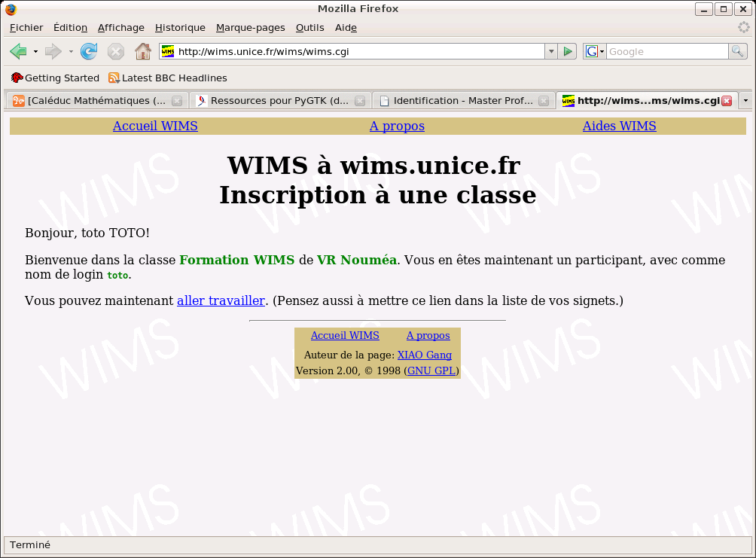Click the Formation WIMS class name

pos(236,260)
